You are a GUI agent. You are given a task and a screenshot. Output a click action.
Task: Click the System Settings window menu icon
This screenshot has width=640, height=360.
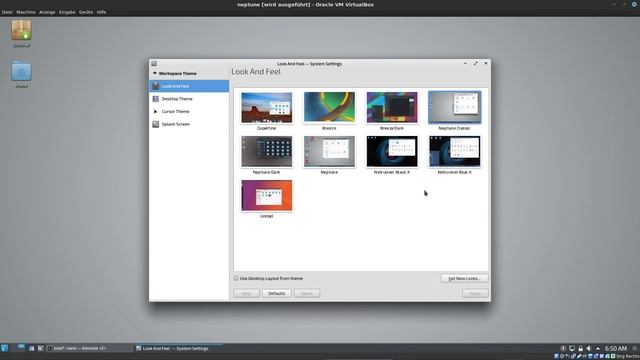pyautogui.click(x=154, y=64)
